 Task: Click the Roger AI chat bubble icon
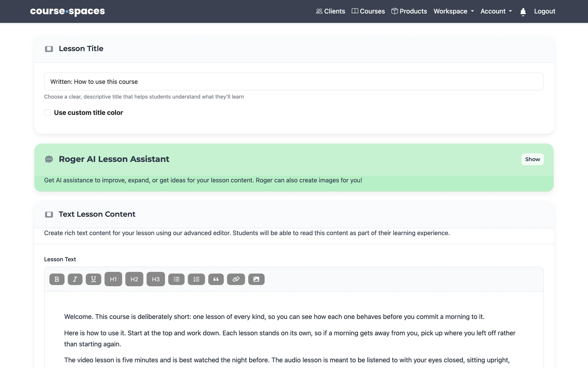pyautogui.click(x=49, y=159)
